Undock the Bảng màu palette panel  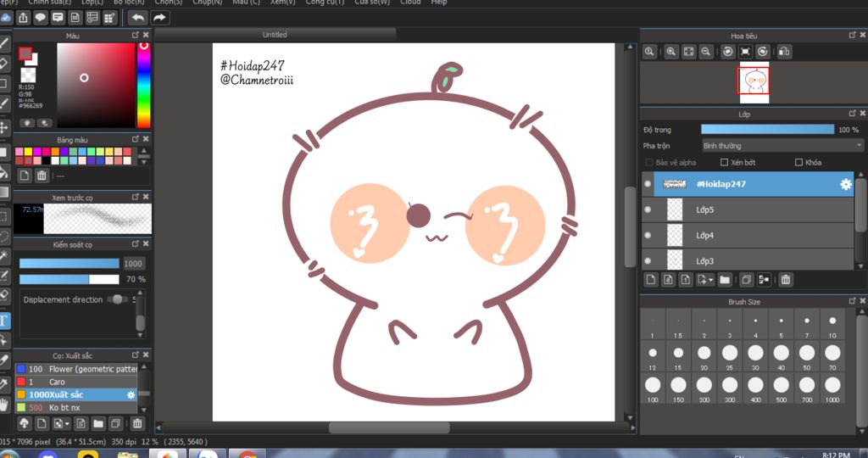tap(135, 140)
